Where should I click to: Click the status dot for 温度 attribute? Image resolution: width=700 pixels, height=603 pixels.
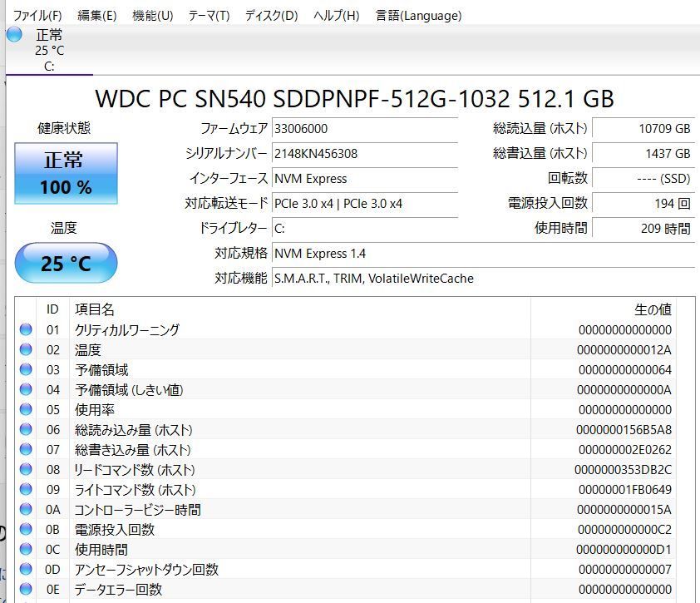26,349
